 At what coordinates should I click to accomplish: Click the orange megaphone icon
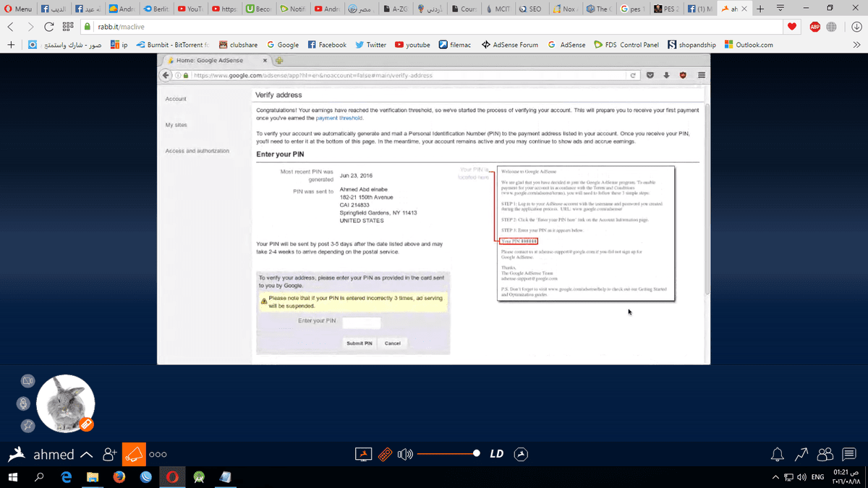click(x=133, y=454)
